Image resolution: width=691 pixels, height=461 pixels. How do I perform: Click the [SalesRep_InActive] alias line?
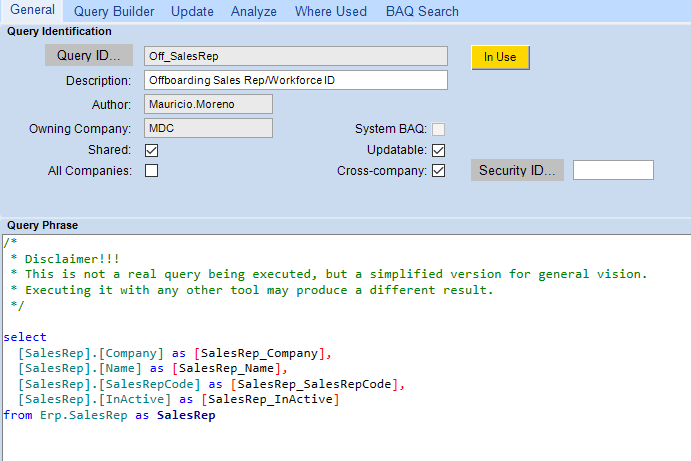178,399
